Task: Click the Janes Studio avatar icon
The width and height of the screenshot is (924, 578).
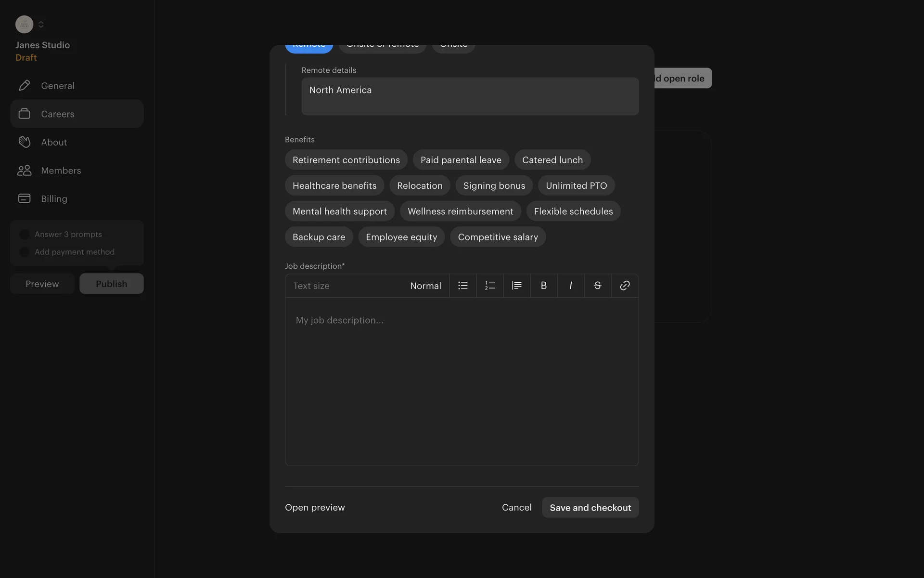Action: pyautogui.click(x=24, y=25)
